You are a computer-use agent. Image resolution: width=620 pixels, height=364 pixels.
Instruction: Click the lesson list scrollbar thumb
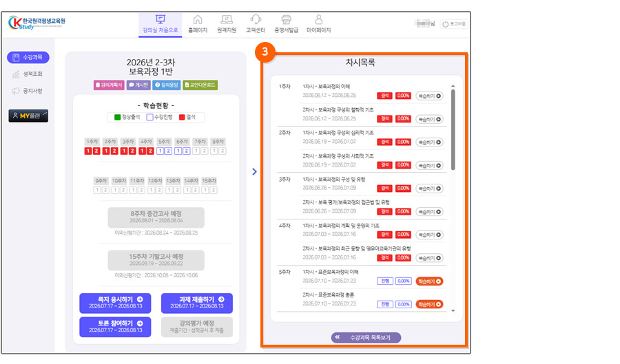pos(453,130)
